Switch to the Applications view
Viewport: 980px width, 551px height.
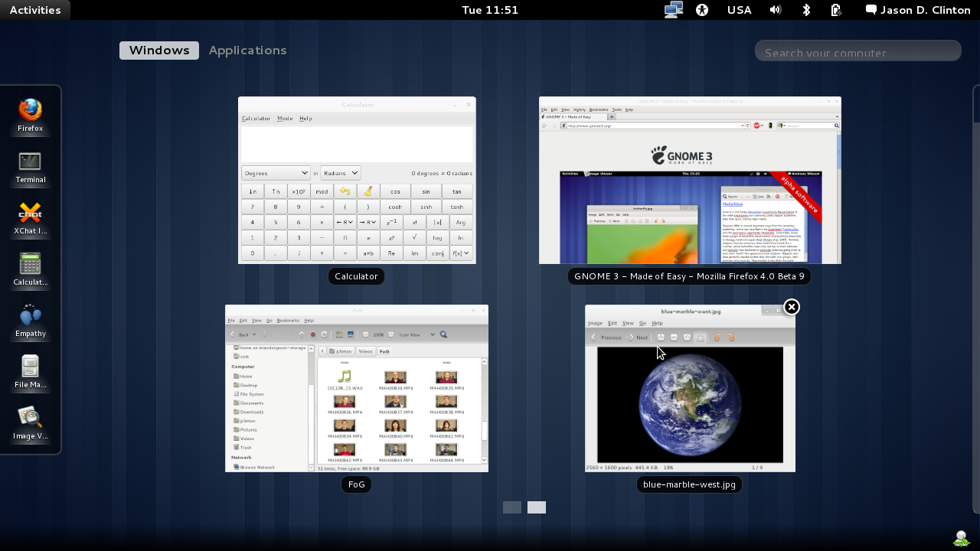247,50
